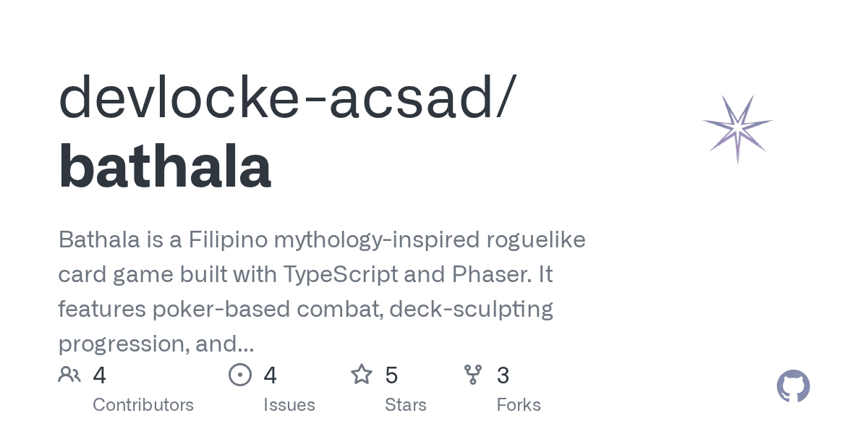The width and height of the screenshot is (868, 434).
Task: Open the purple eight-pointed star avatar
Action: pyautogui.click(x=737, y=129)
